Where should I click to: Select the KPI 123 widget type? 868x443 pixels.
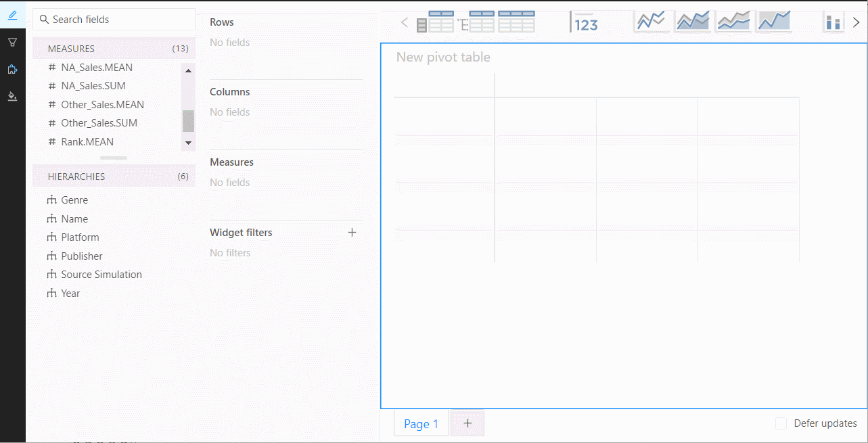(x=585, y=22)
